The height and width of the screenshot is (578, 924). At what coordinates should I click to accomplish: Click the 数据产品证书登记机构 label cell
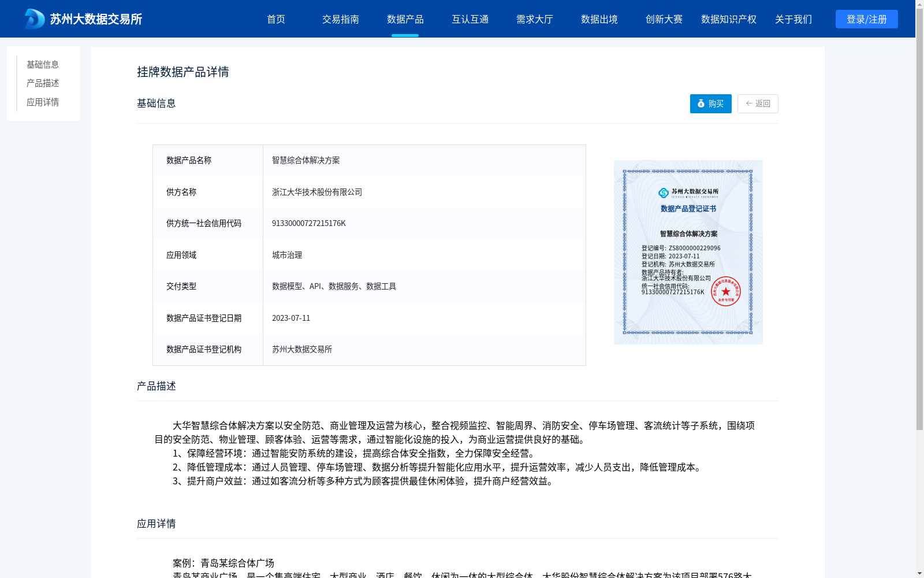pyautogui.click(x=208, y=350)
